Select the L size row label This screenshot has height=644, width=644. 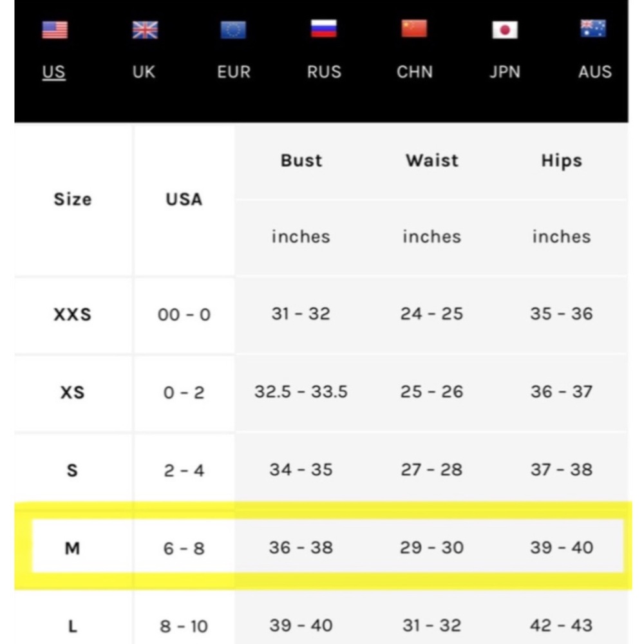pyautogui.click(x=72, y=627)
